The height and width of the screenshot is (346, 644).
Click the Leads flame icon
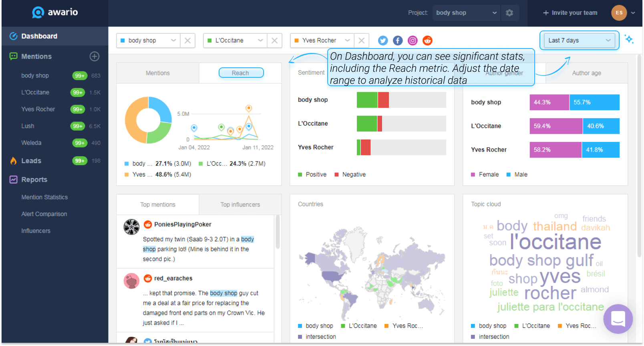point(14,161)
